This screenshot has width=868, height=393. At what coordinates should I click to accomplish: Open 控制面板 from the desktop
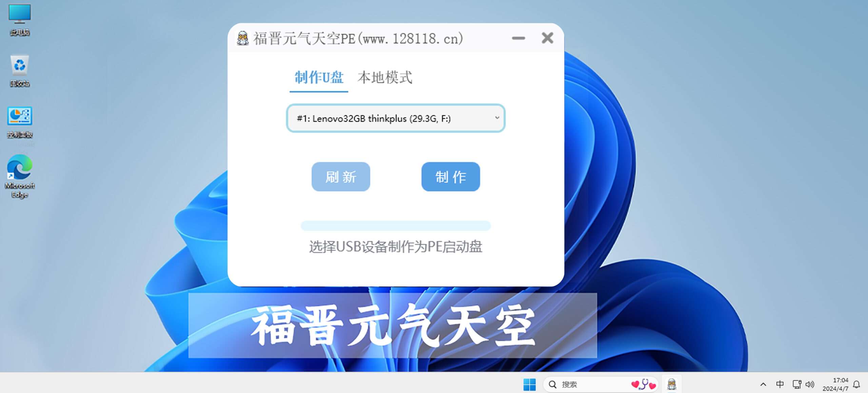19,117
